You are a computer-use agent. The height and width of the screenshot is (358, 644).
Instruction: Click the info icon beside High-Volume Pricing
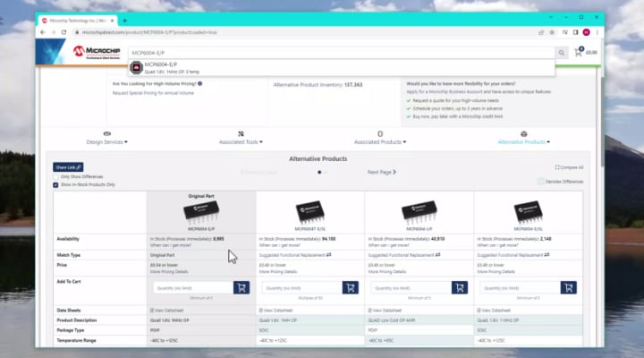coord(200,83)
